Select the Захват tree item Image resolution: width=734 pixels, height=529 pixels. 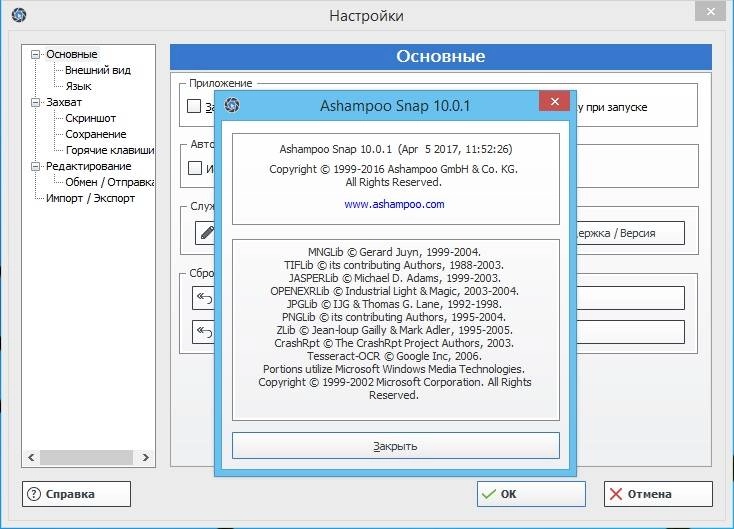64,102
